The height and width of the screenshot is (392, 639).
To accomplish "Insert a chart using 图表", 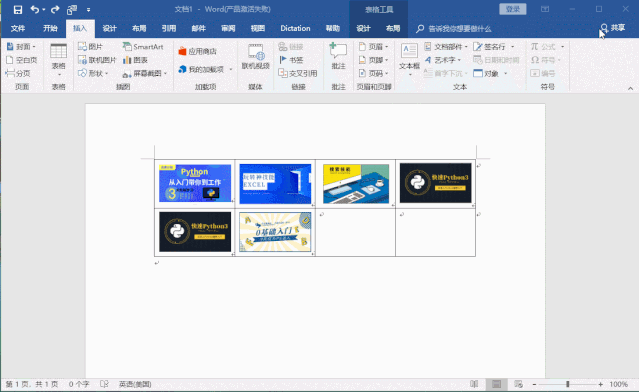I will click(135, 60).
